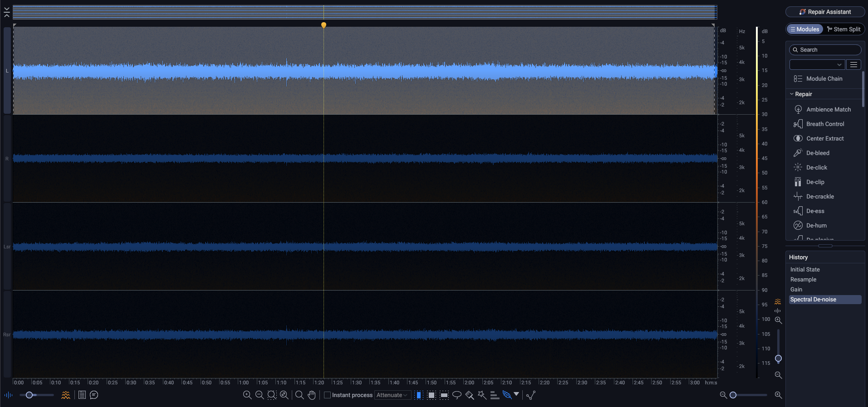
Task: Open the comment bubble icon
Action: pos(94,395)
